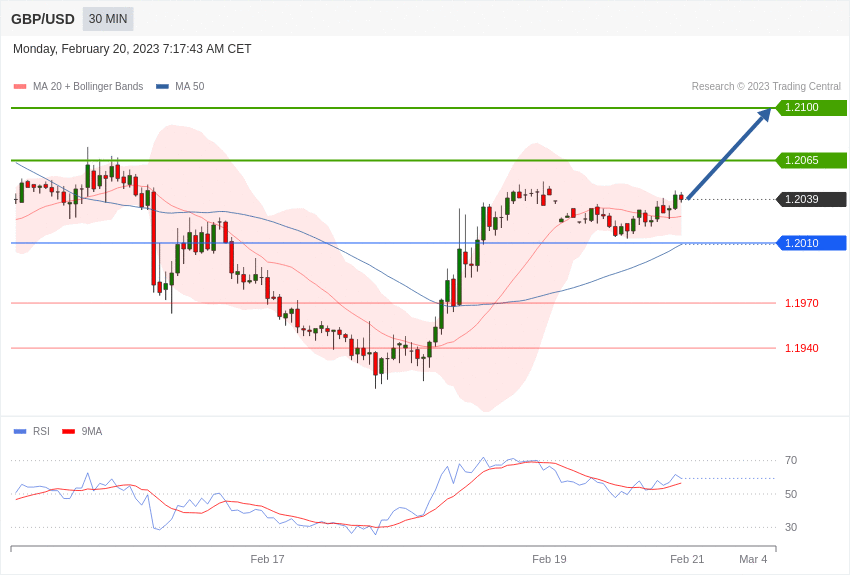Click the pink MA 20 legend swatch
The height and width of the screenshot is (576, 850).
[20, 86]
